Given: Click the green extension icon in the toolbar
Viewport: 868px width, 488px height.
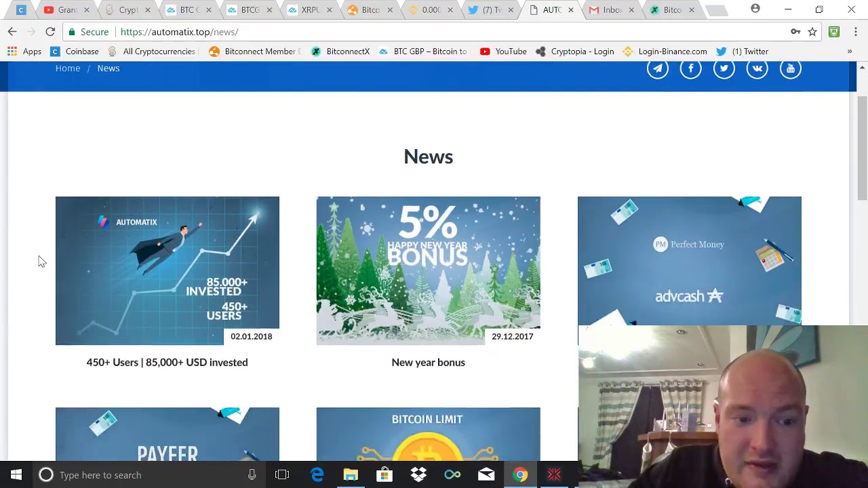Looking at the screenshot, I should click(834, 32).
